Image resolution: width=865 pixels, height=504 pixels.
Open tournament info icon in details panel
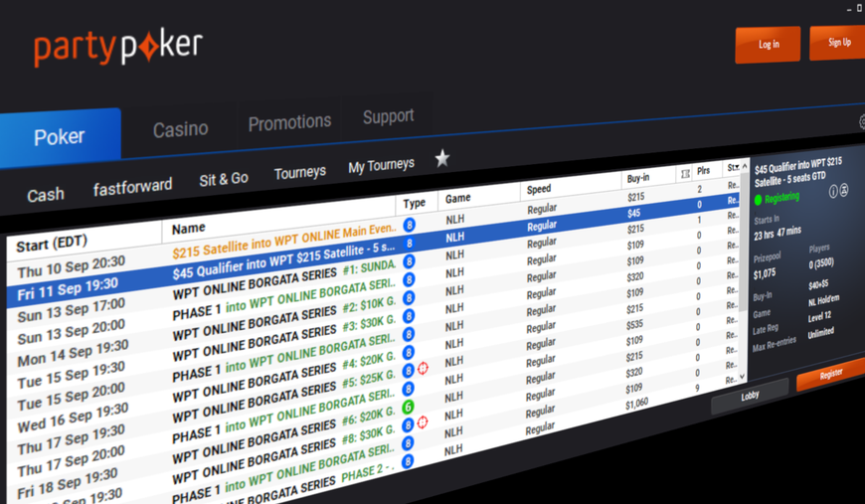833,191
